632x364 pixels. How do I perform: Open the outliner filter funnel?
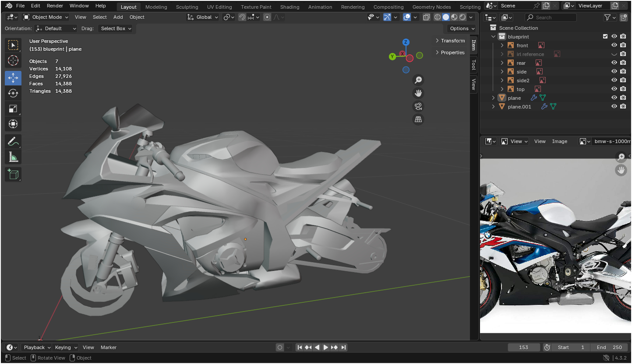607,17
